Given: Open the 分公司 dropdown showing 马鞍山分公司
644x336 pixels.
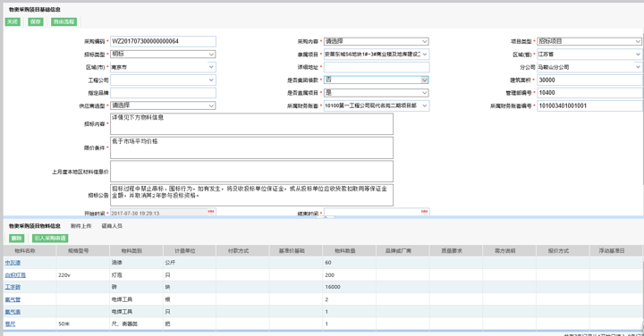Looking at the screenshot, I should (x=638, y=67).
